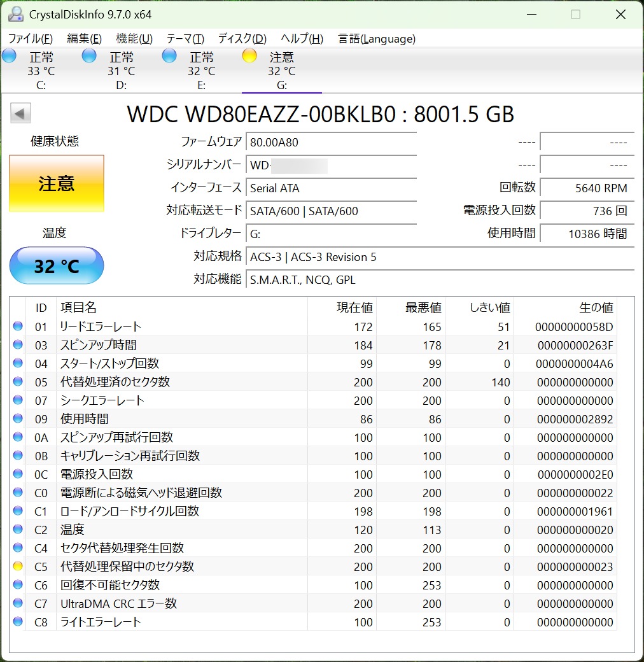Viewport: 644px width, 662px height.
Task: Click the yellow caution orb for drive G:
Action: click(249, 56)
